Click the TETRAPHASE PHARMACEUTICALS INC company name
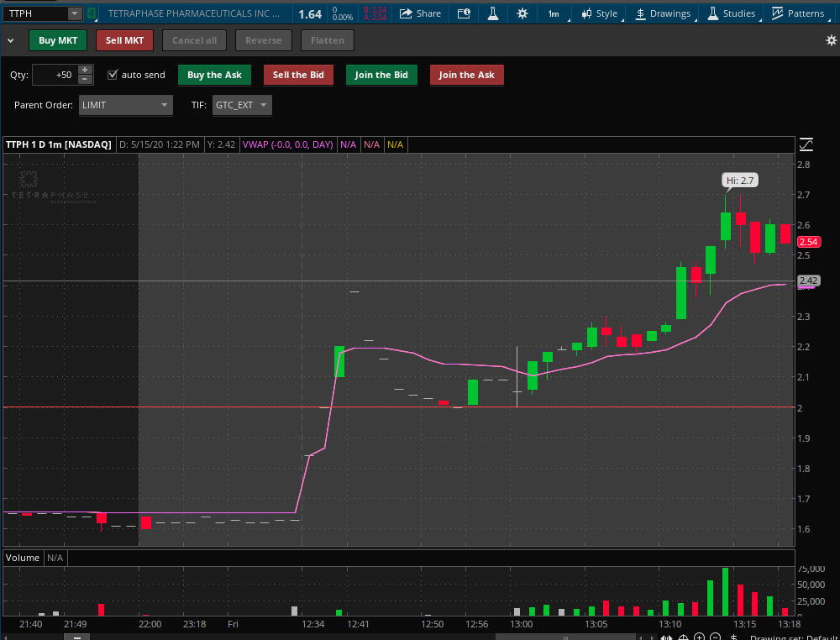 tap(194, 13)
